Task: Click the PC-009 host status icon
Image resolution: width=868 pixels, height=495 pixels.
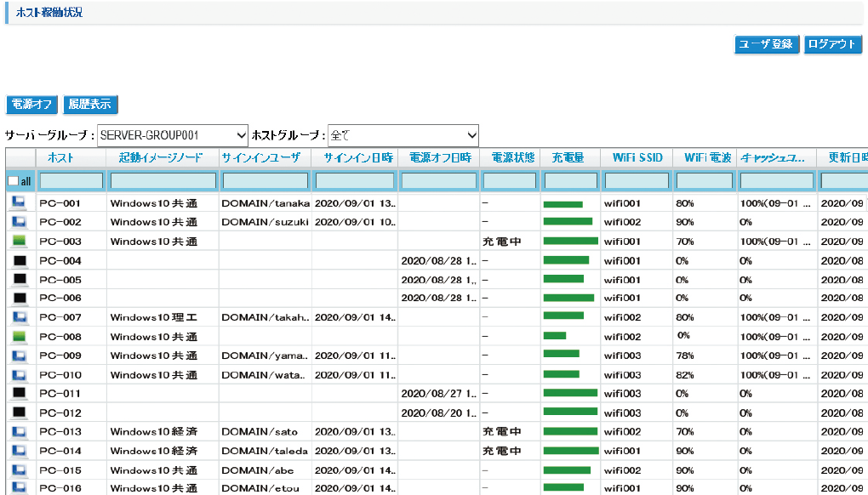Action: 20,355
